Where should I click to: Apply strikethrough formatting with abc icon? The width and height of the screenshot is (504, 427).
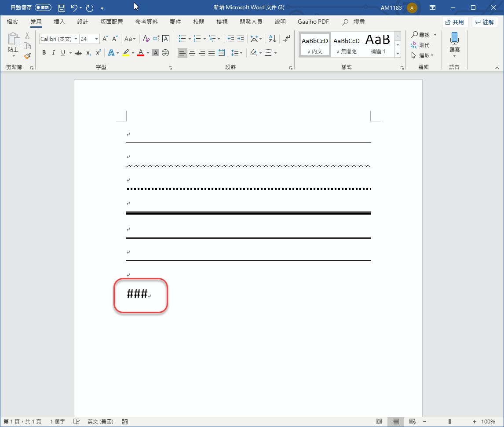tap(78, 53)
